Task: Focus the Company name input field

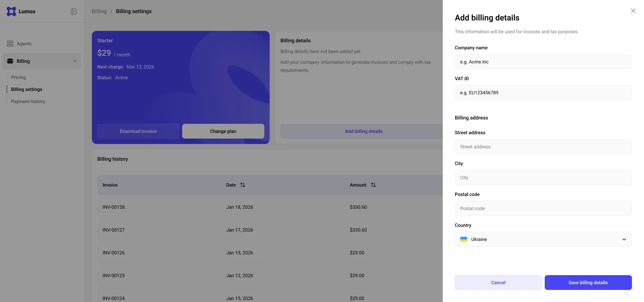Action: 543,62
